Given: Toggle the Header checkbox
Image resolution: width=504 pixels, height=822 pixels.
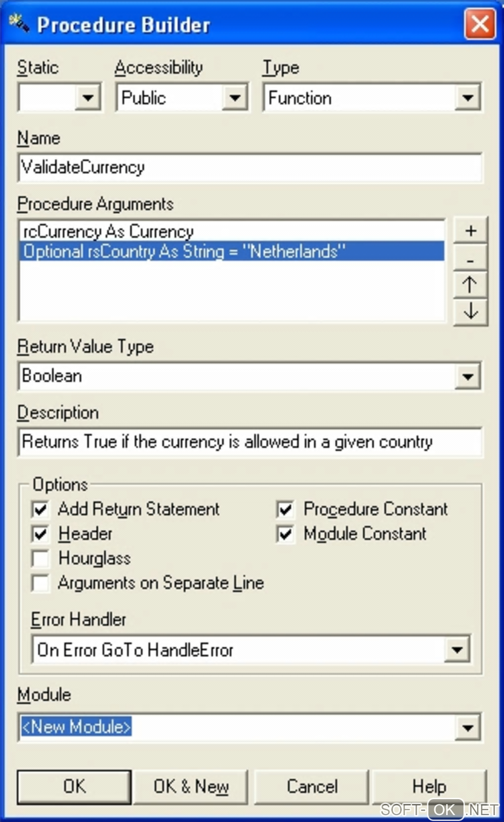Looking at the screenshot, I should (41, 534).
